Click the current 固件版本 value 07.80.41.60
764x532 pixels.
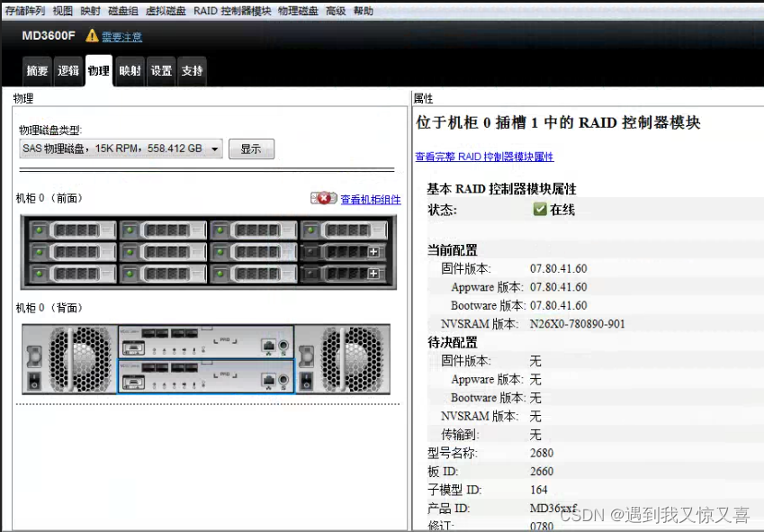(x=559, y=269)
